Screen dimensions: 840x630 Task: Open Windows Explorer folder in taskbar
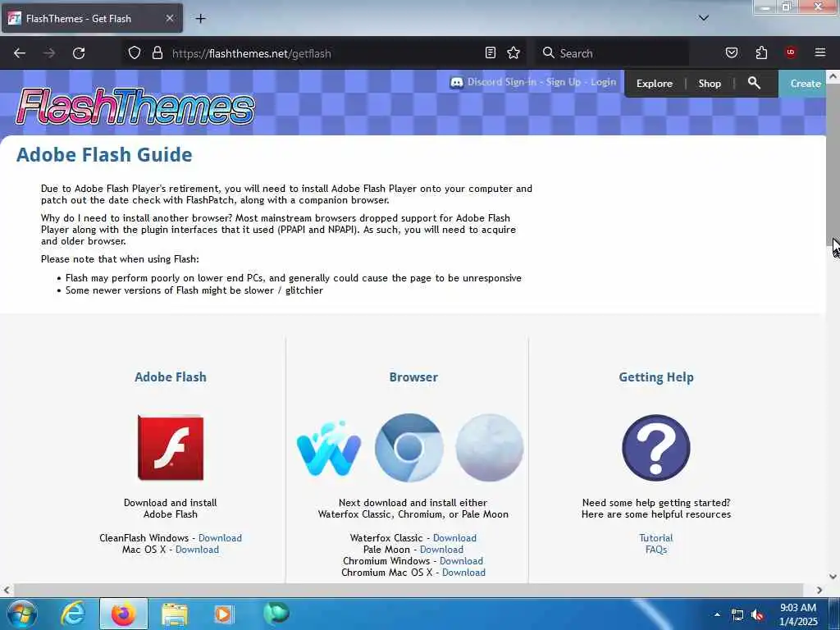point(174,614)
